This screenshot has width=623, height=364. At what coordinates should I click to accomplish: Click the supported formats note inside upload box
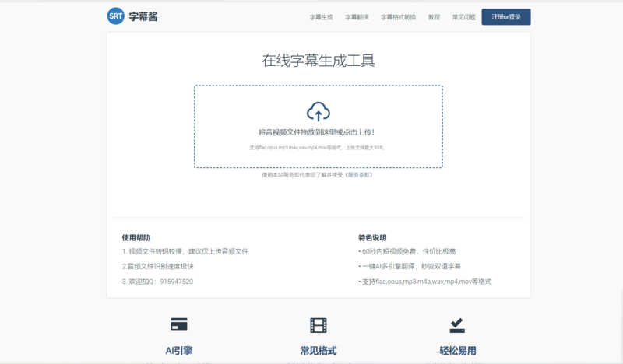(318, 148)
